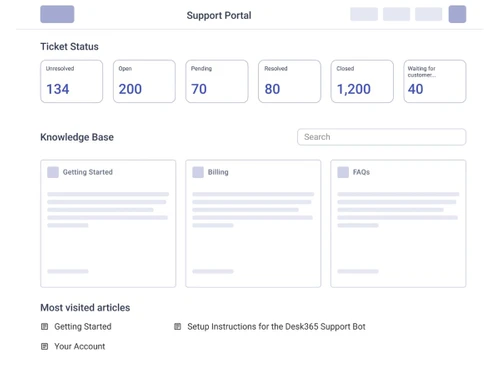Click the Getting Started category icon
The height and width of the screenshot is (375, 500).
tap(53, 172)
